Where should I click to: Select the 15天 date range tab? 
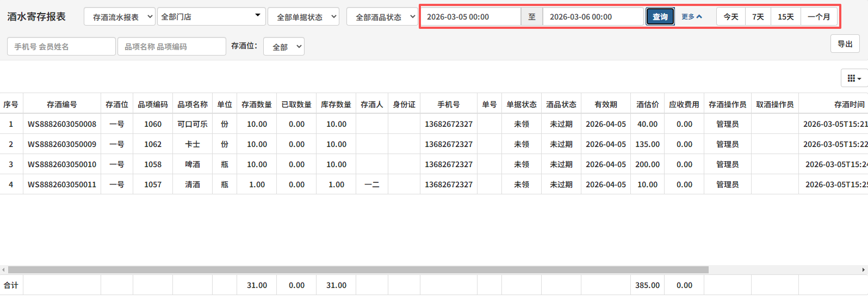(x=786, y=17)
